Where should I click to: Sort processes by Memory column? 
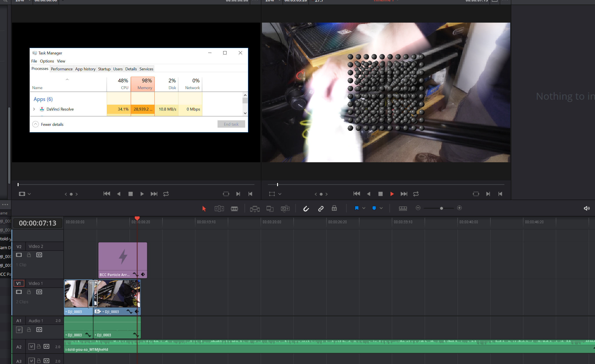pos(143,84)
